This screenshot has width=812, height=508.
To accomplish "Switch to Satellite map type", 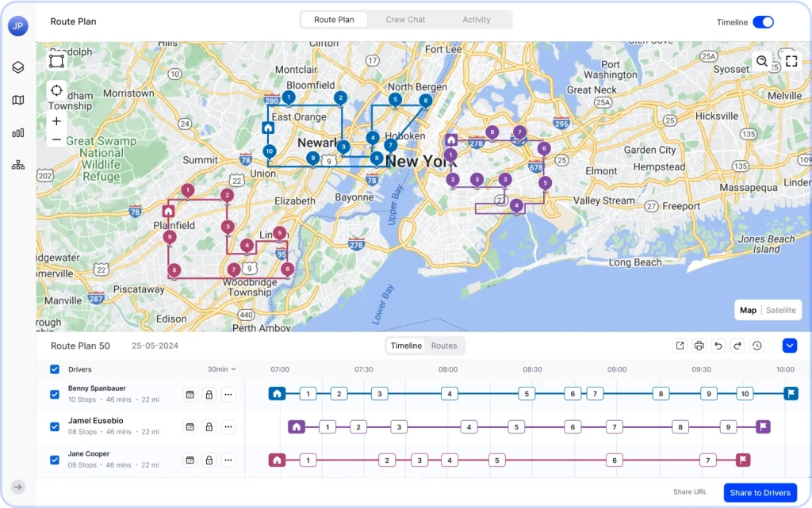I will click(x=781, y=311).
